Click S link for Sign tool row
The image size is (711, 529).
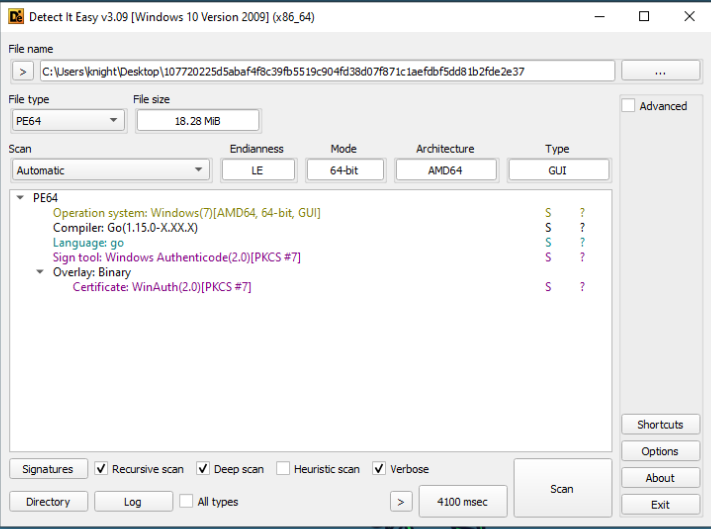pos(548,257)
